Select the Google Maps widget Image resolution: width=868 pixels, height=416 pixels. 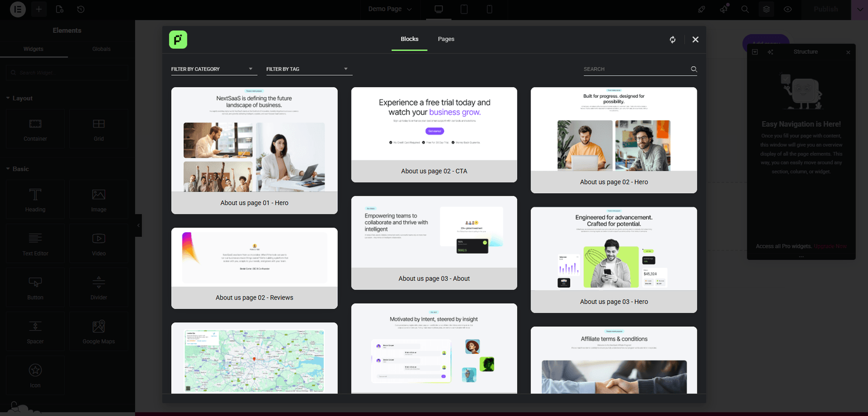point(98,331)
